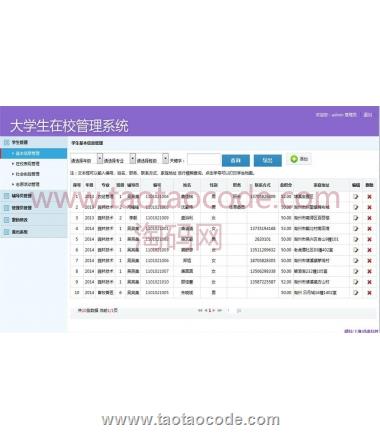Click the 学生管理 sidebar section icon
This screenshot has height=441, width=380.
(7, 142)
